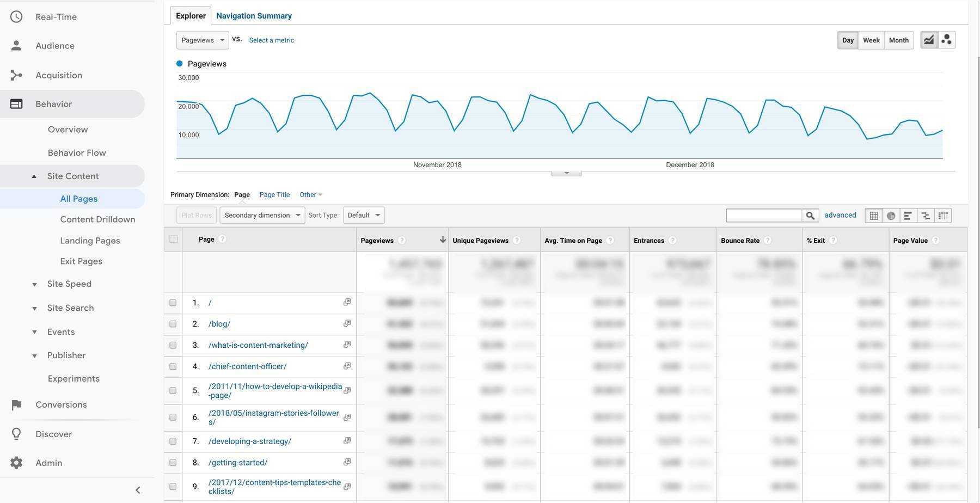980x503 pixels.
Task: Click the advanced filter link
Action: [840, 215]
